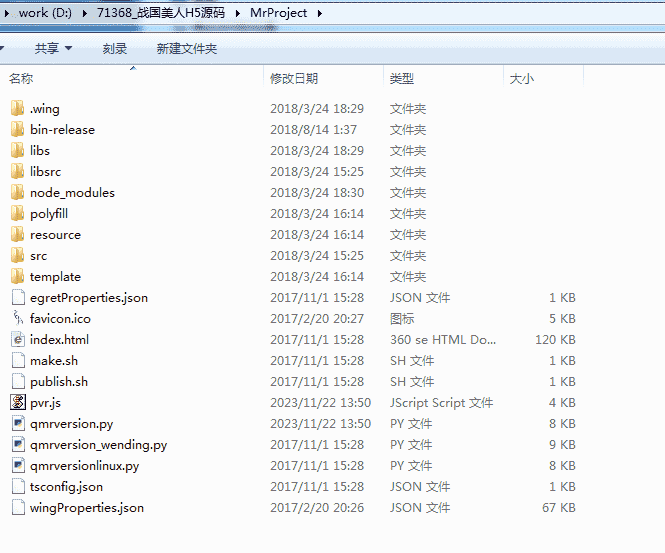This screenshot has height=553, width=665.
Task: Click the egretProperties.json file icon
Action: [17, 297]
